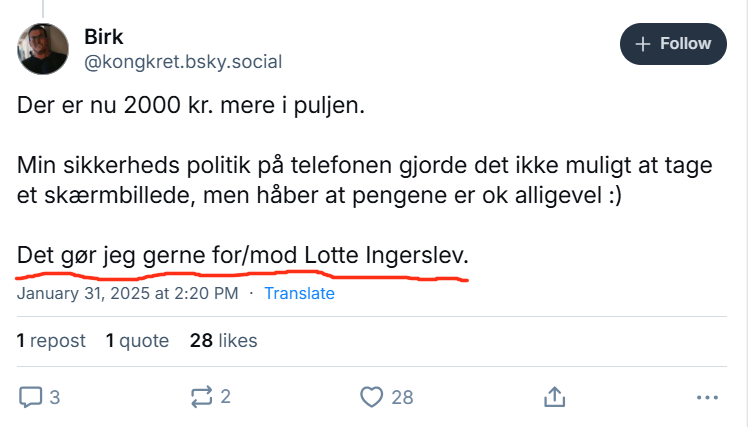The image size is (748, 427).
Task: Open Birk's profile avatar picture
Action: coord(43,49)
